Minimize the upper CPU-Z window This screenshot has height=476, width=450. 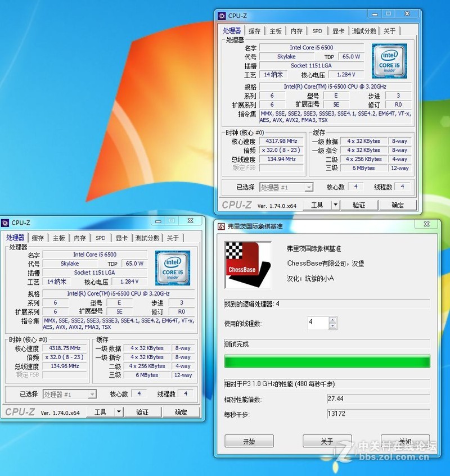[375, 14]
